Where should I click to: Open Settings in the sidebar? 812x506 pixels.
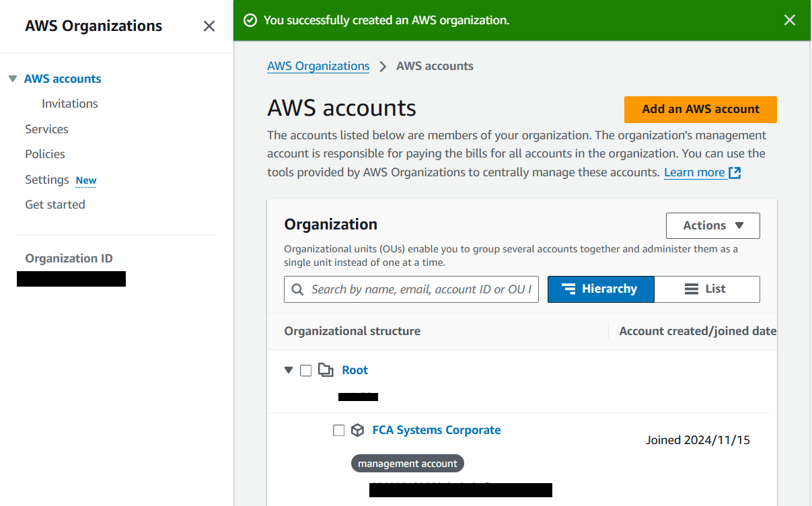pyautogui.click(x=47, y=180)
